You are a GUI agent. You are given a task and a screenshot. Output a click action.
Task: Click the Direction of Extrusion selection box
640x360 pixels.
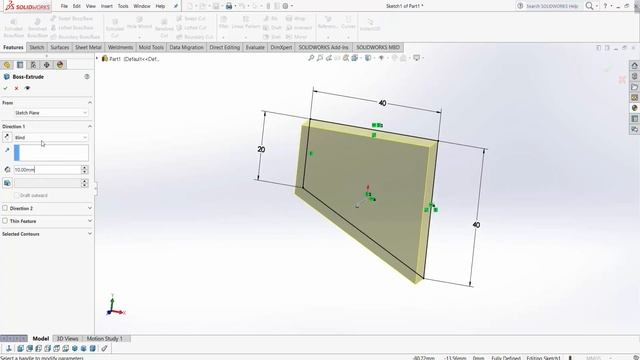[x=51, y=153]
